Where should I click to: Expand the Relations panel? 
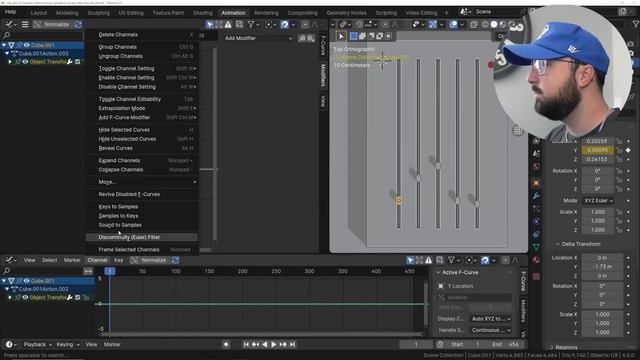pos(552,347)
